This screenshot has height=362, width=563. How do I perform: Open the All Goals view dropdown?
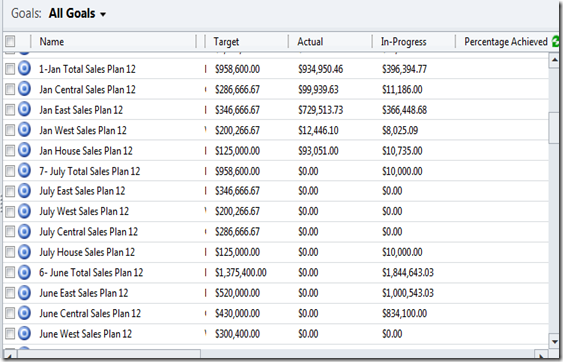[x=77, y=14]
